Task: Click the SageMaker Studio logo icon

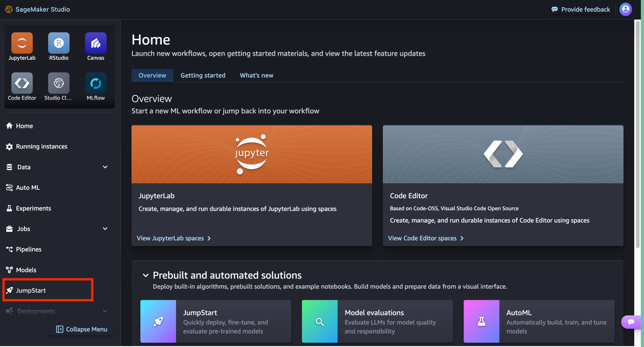Action: (x=9, y=9)
